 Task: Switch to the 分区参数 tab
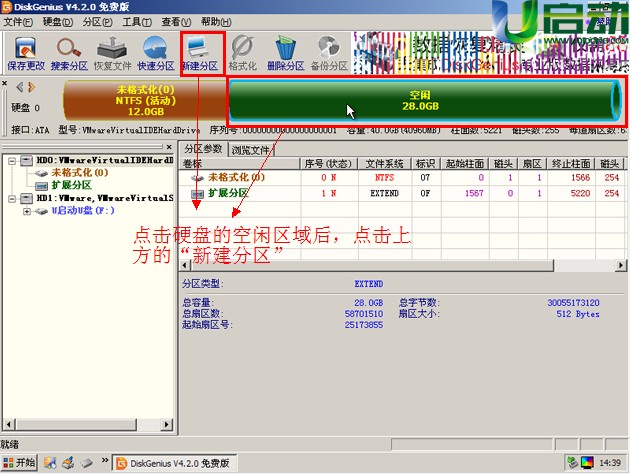[203, 149]
